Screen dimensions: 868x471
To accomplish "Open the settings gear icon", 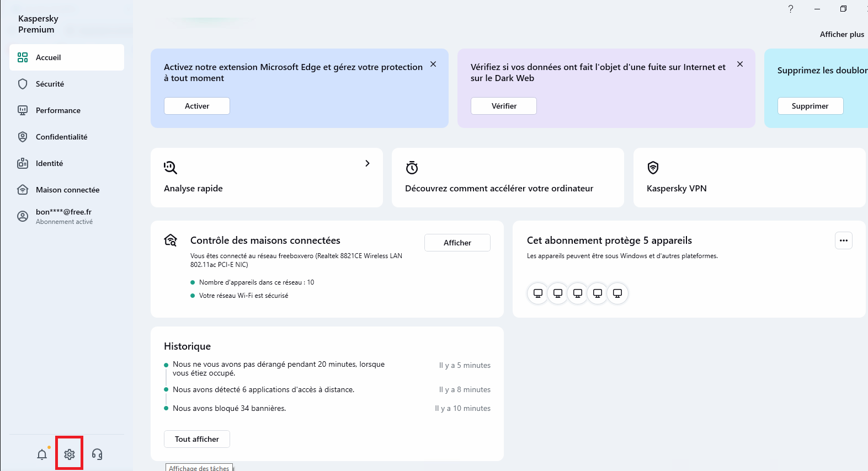I will click(x=70, y=454).
